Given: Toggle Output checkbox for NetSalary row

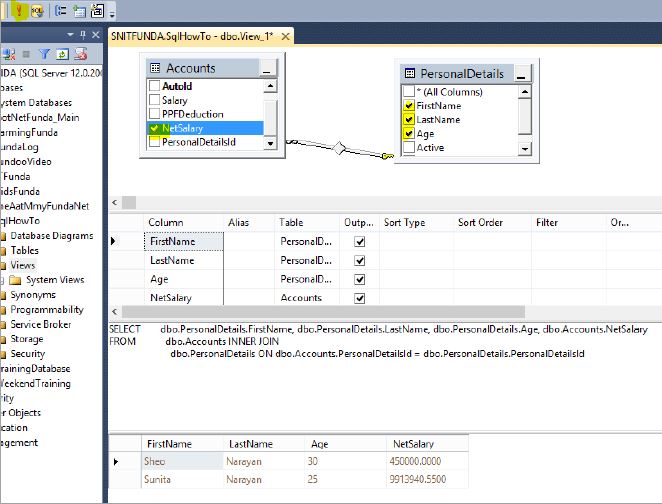Looking at the screenshot, I should [360, 298].
